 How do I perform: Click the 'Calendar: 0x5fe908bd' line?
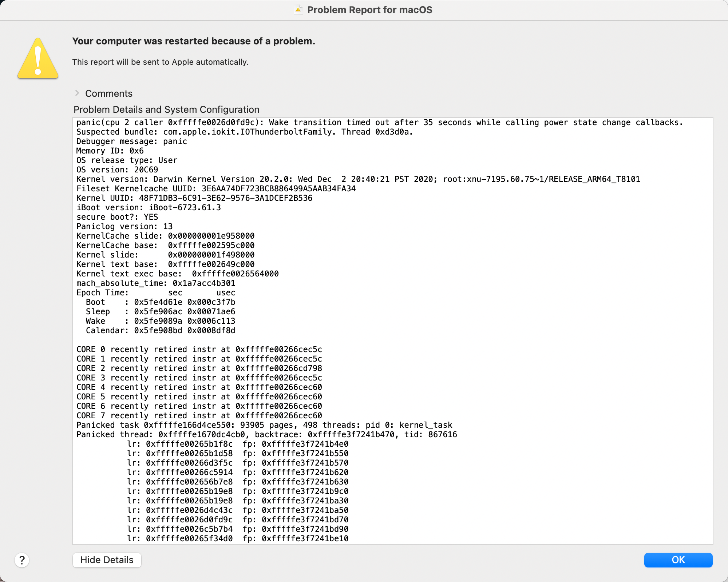tap(161, 331)
